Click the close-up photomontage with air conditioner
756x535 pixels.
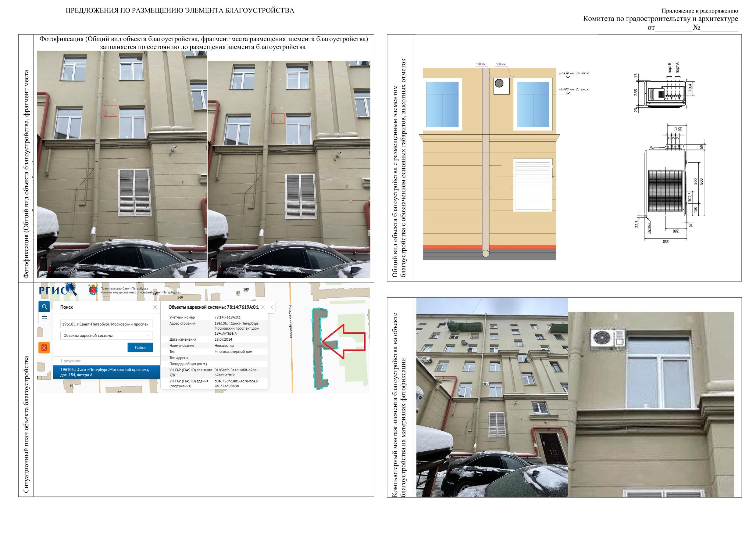click(x=651, y=404)
